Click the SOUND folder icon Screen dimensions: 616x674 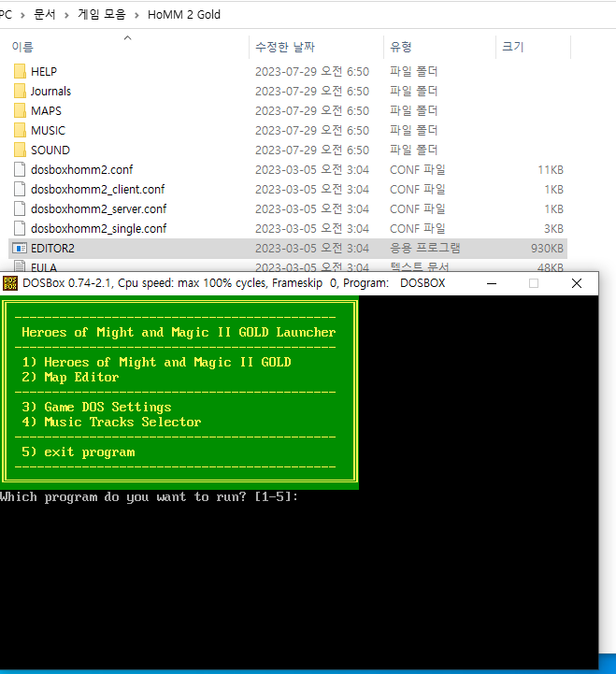coord(20,150)
